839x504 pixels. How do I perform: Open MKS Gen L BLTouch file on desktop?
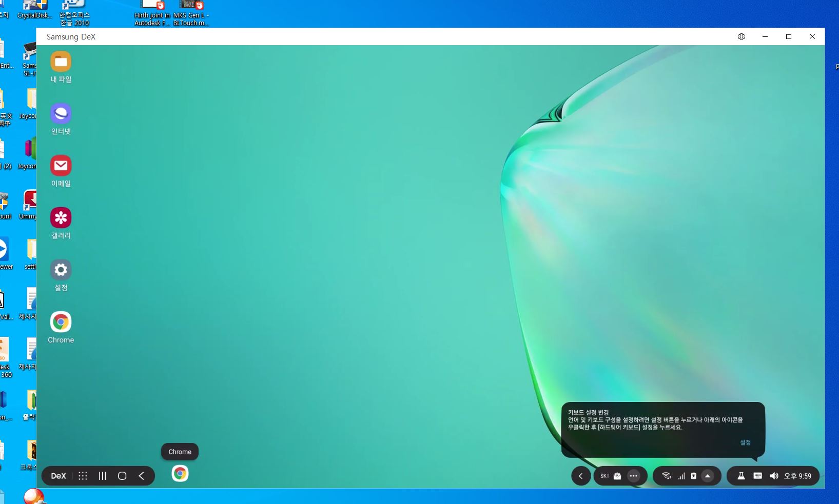(191, 13)
